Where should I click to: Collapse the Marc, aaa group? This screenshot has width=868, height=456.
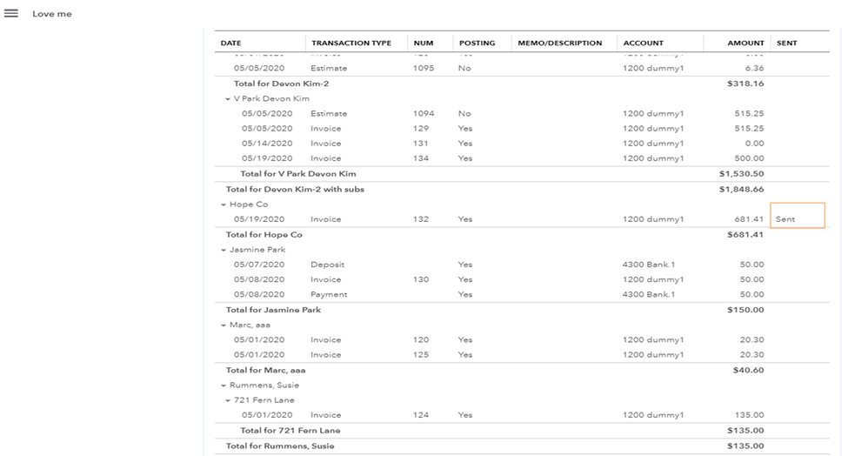224,325
